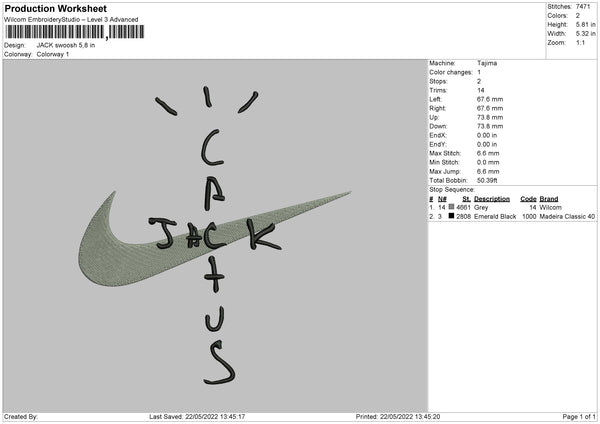Viewport: 600px width, 424px height.
Task: Click the "Colors:" label in top-right summary
Action: click(557, 16)
